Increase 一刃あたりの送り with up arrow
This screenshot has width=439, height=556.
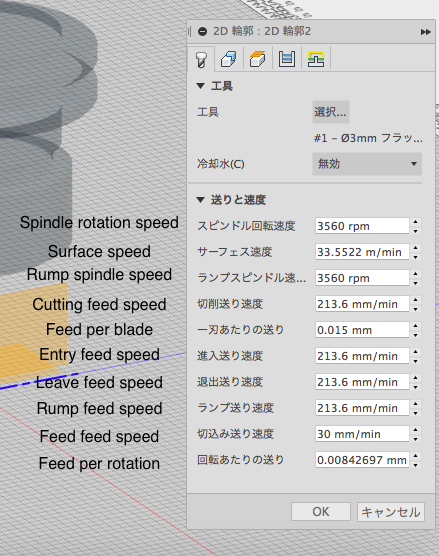click(x=415, y=326)
